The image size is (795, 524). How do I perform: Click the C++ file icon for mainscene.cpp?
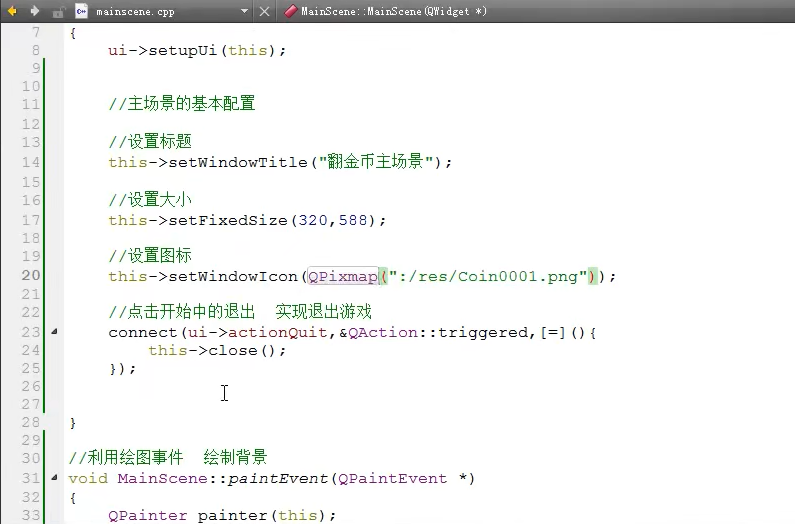pyautogui.click(x=81, y=11)
